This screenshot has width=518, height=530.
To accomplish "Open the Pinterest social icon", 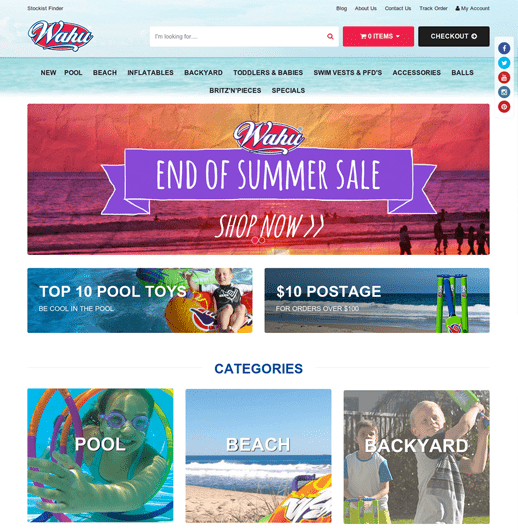I will pyautogui.click(x=504, y=107).
